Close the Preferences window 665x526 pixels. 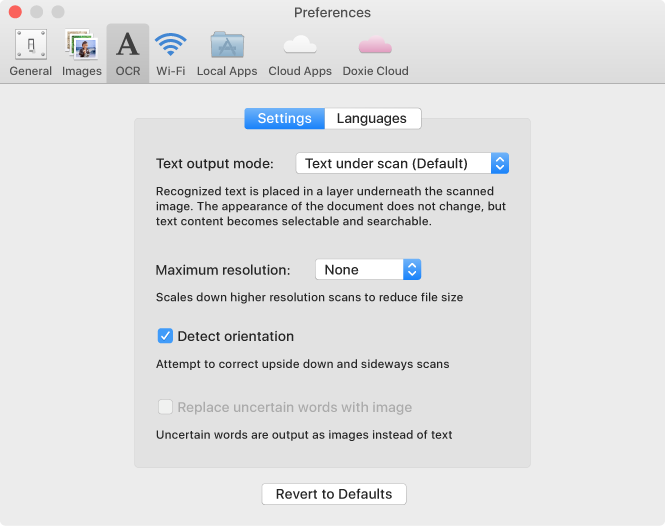pos(15,12)
